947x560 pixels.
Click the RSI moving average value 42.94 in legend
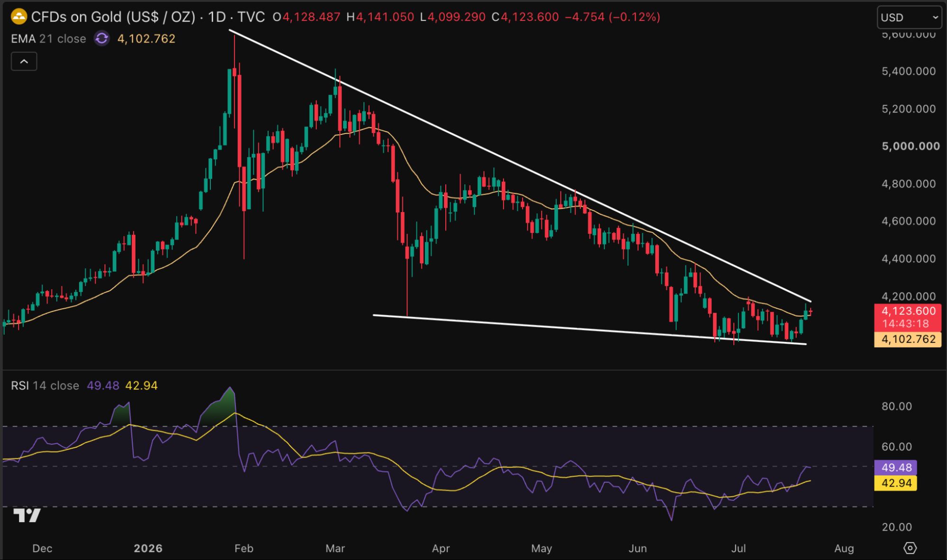141,386
